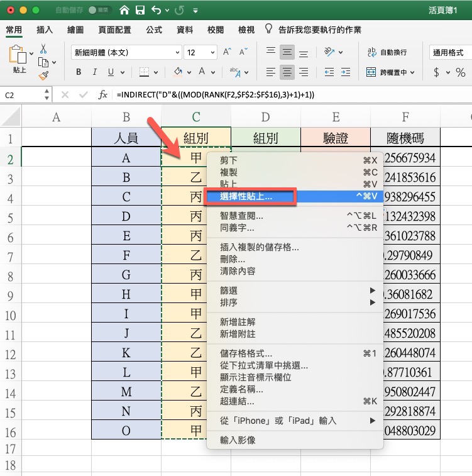Click the Save icon in title bar
The image size is (472, 476).
140,11
